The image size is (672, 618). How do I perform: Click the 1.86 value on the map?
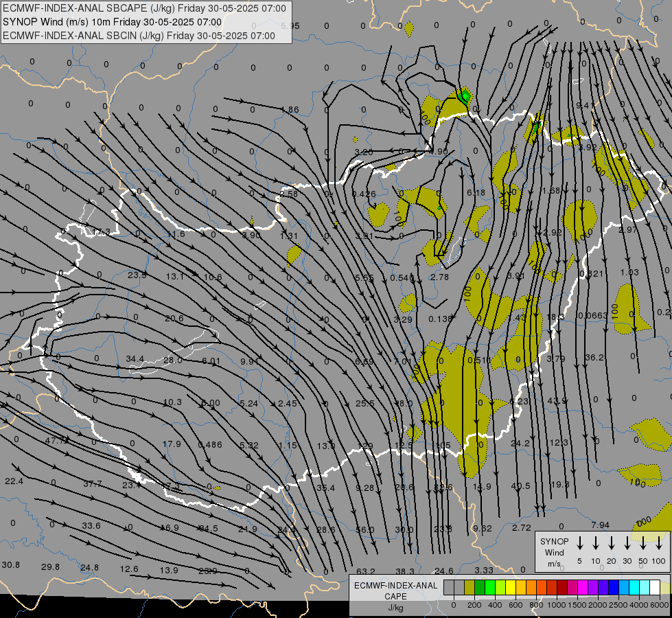click(x=290, y=110)
